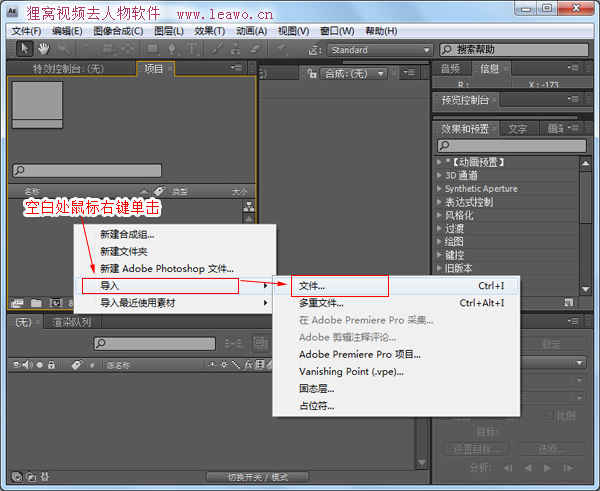Select the Eraser tool

(255, 49)
